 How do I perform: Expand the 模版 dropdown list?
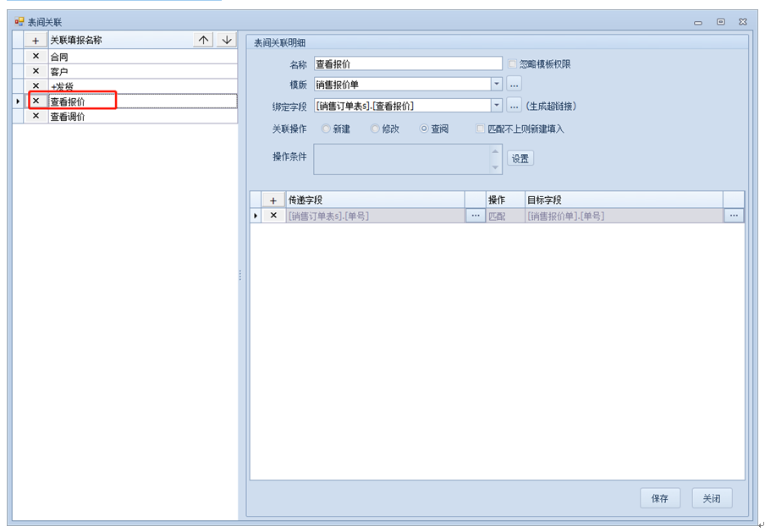[x=496, y=84]
